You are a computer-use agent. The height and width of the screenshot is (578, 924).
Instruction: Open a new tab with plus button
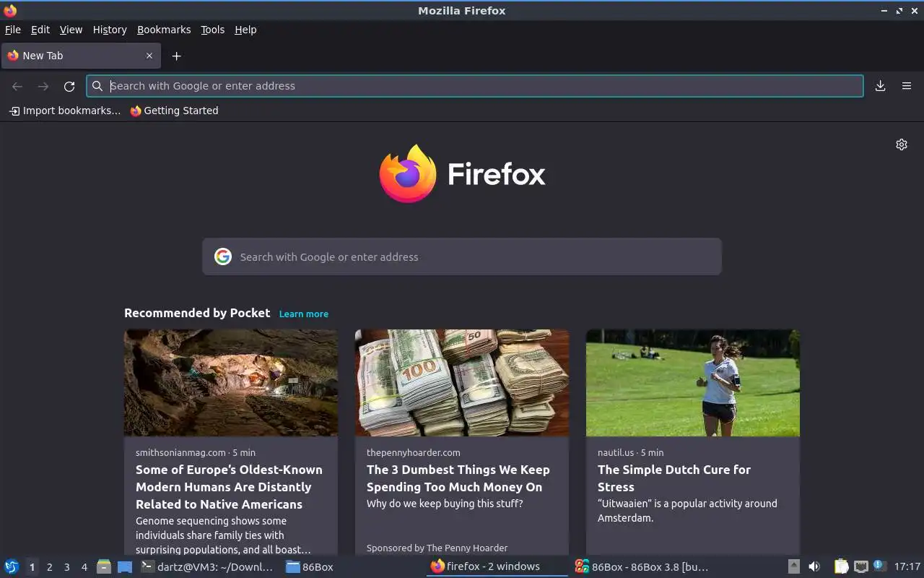pyautogui.click(x=176, y=56)
